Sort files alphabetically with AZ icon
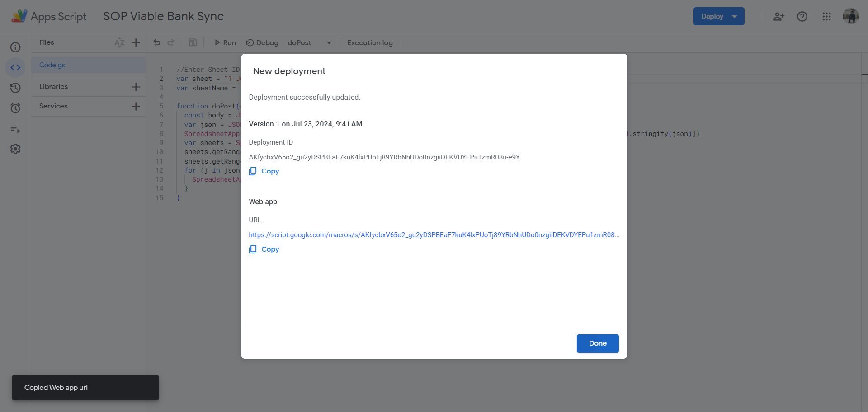 119,42
